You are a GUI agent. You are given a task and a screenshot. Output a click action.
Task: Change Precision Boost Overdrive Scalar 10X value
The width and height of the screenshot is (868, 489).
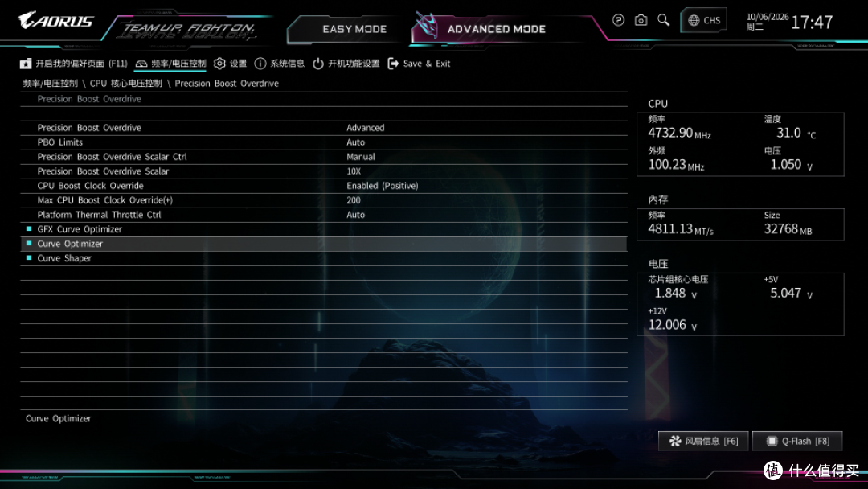pyautogui.click(x=354, y=171)
